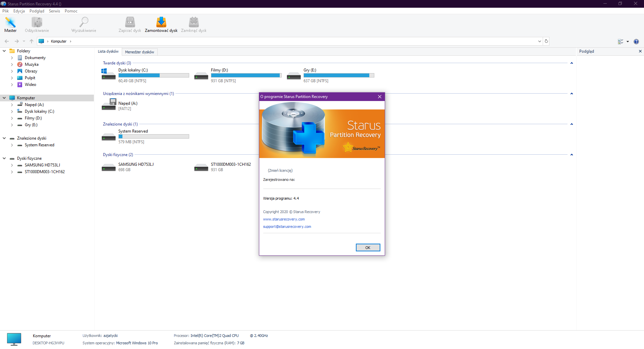The height and width of the screenshot is (349, 644).
Task: Collapse Dyski fizyczne tree node
Action: (x=4, y=158)
